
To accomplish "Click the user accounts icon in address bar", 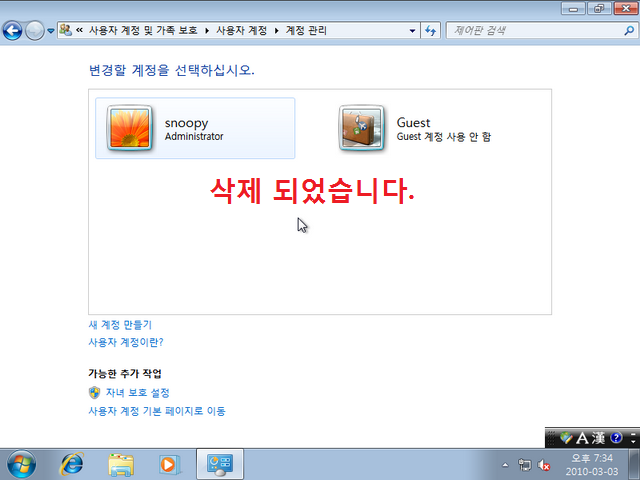I will coord(65,30).
